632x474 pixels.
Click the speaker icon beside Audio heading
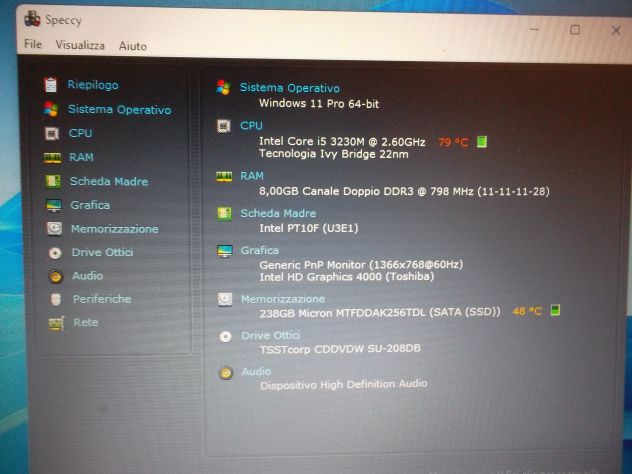click(226, 373)
